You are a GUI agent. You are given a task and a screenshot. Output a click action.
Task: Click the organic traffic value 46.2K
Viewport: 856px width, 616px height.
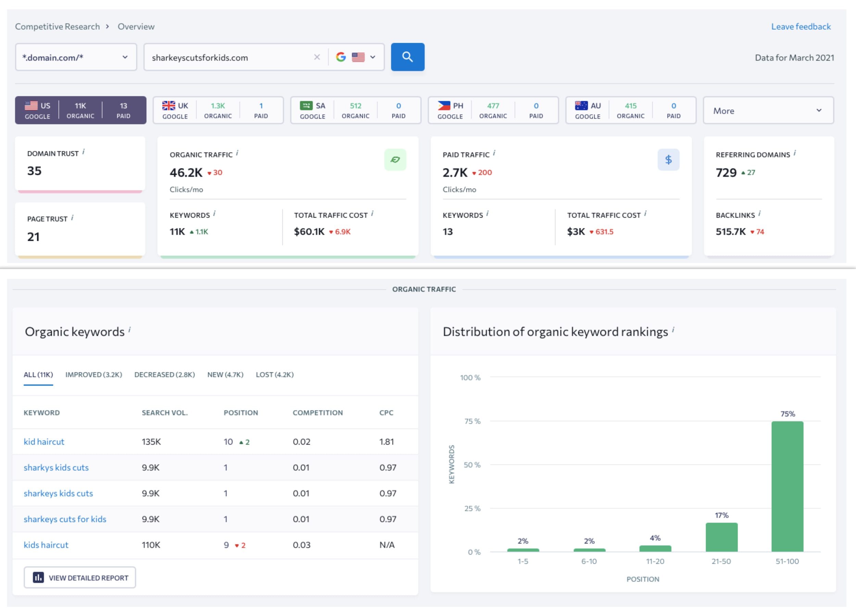click(x=186, y=172)
